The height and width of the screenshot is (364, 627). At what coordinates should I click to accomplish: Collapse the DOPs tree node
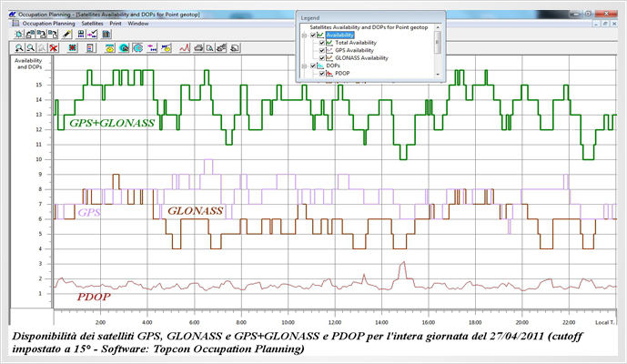pyautogui.click(x=304, y=66)
